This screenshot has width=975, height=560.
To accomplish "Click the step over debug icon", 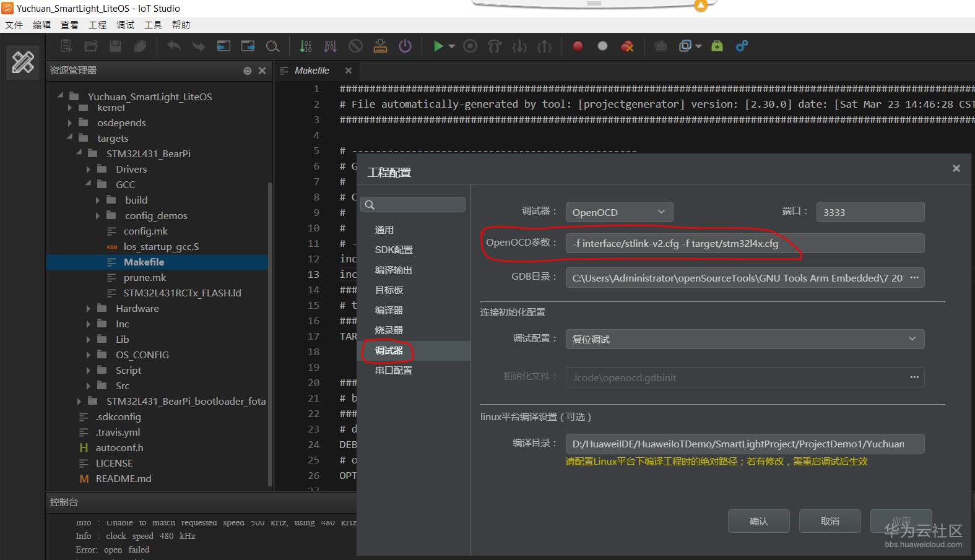I will pyautogui.click(x=495, y=46).
